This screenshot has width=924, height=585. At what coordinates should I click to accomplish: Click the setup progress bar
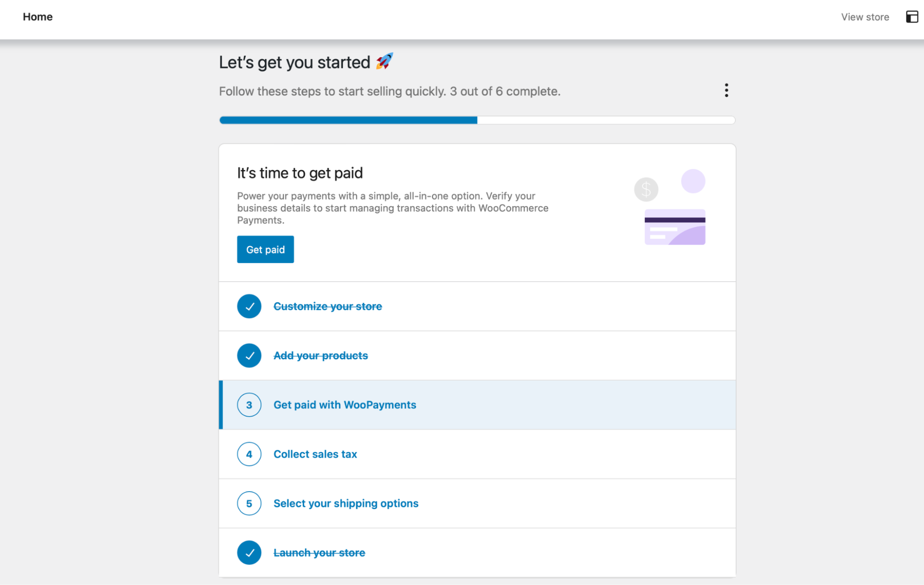coord(477,120)
